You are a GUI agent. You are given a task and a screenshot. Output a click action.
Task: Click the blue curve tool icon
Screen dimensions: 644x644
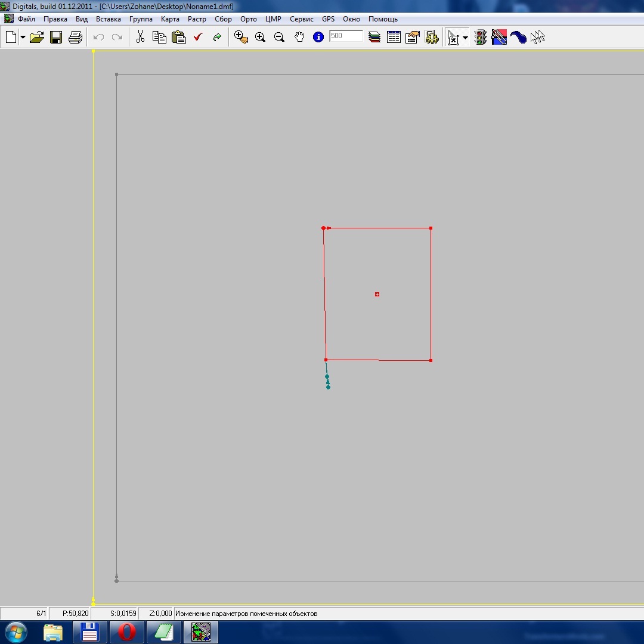tap(518, 37)
